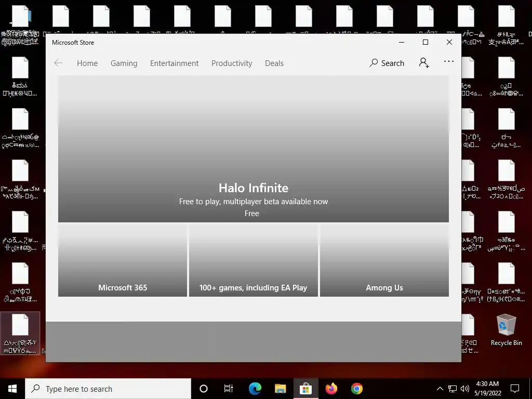Open the Home tab in Microsoft Store
This screenshot has height=399, width=532.
(x=87, y=63)
